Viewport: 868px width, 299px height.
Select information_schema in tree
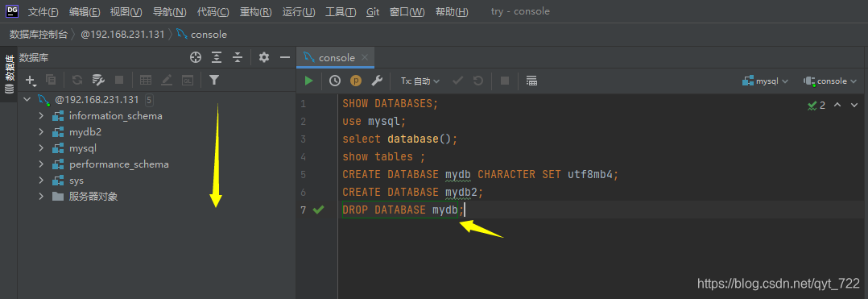click(x=116, y=116)
